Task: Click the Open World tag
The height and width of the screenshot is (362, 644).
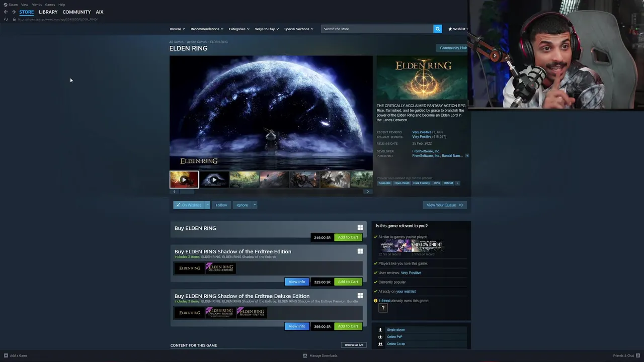Action: (x=401, y=183)
